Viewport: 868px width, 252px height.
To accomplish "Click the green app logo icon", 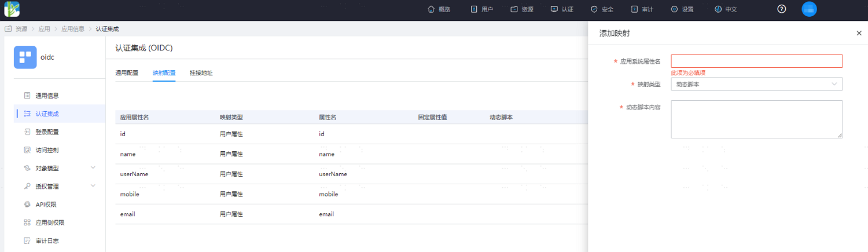I will point(12,9).
